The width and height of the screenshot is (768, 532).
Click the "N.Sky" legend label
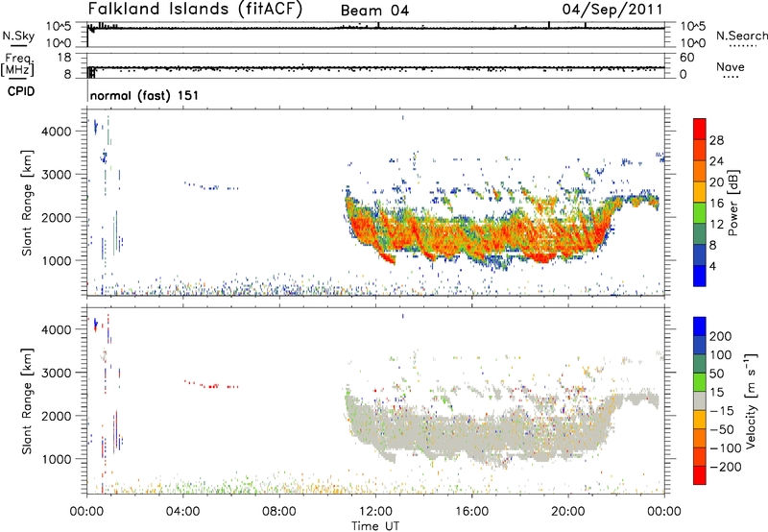point(18,36)
